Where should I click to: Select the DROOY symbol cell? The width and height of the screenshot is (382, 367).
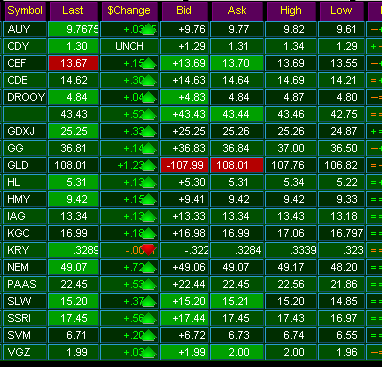click(x=25, y=97)
